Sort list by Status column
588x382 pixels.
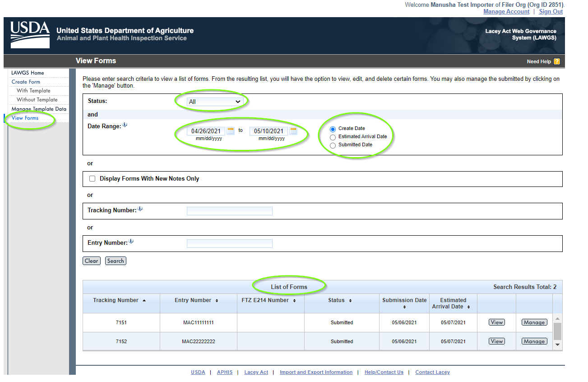[x=350, y=301]
